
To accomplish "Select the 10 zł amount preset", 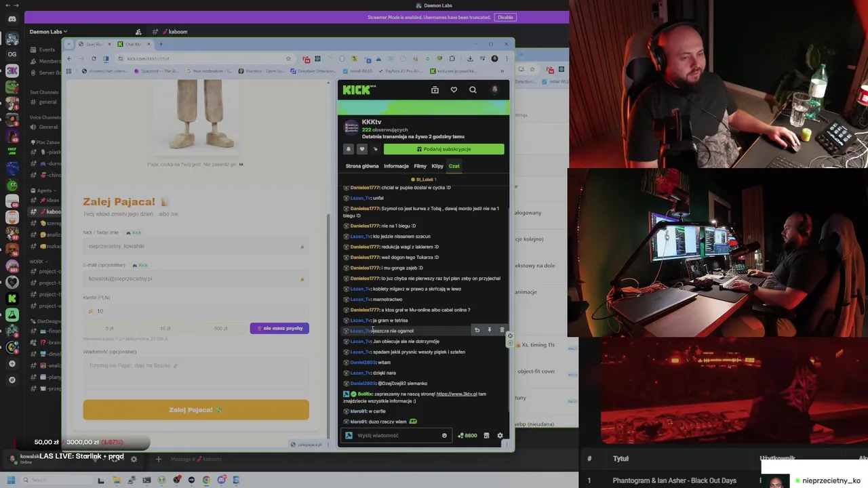I will [165, 328].
